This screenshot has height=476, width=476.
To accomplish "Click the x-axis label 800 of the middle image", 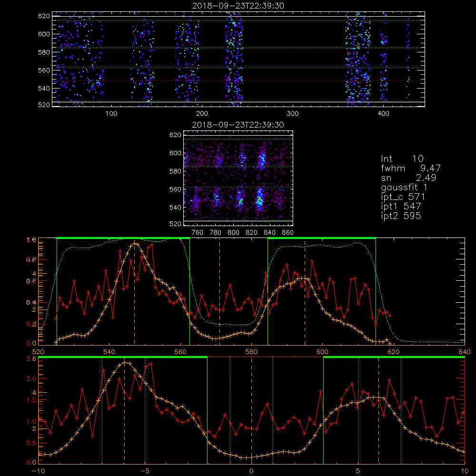I will (x=233, y=233).
